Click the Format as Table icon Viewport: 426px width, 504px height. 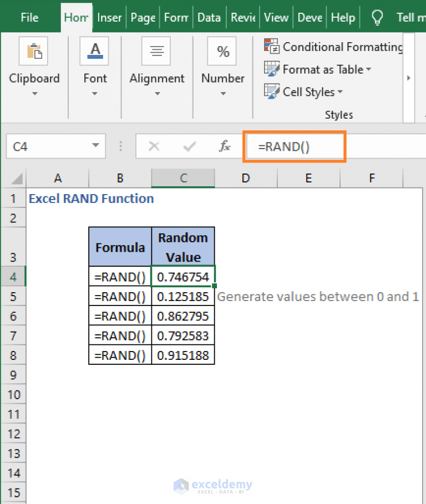coord(272,69)
